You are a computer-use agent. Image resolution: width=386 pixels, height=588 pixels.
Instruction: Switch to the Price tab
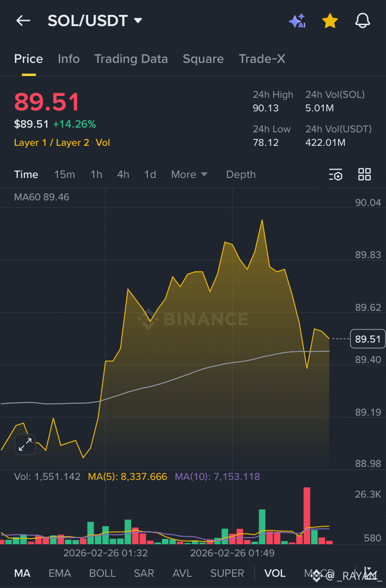(x=28, y=59)
